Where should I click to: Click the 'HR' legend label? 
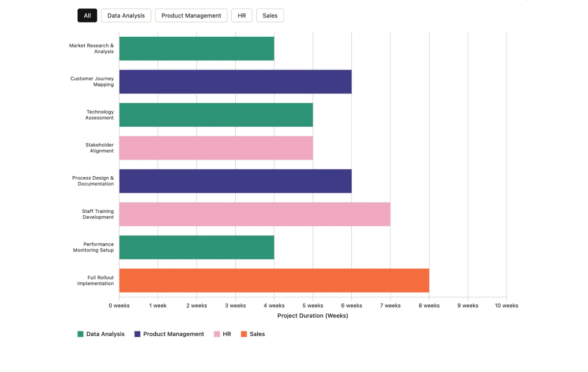[x=227, y=334]
